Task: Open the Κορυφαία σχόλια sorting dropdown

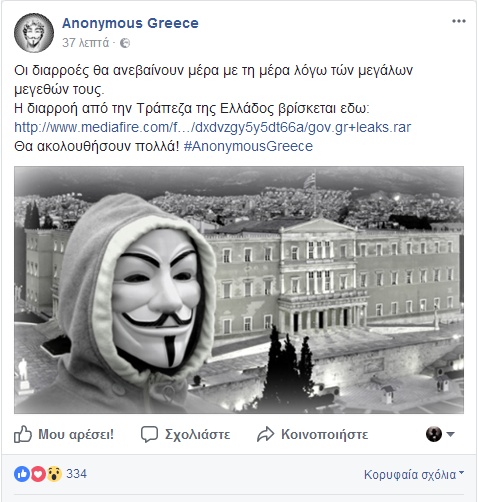Action: tap(414, 474)
